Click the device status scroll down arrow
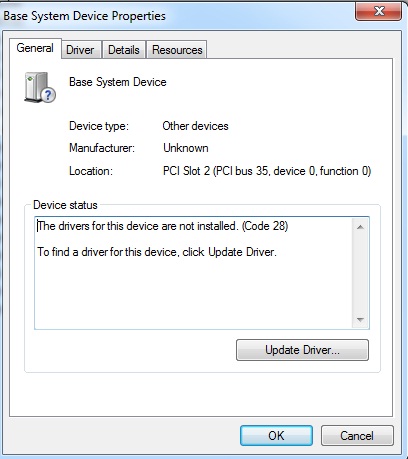The height and width of the screenshot is (459, 408). (360, 320)
